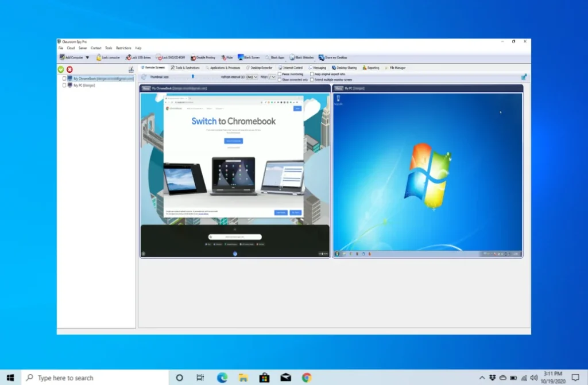Click Menu button on My Chromebook panel
588x385 pixels.
click(x=146, y=88)
